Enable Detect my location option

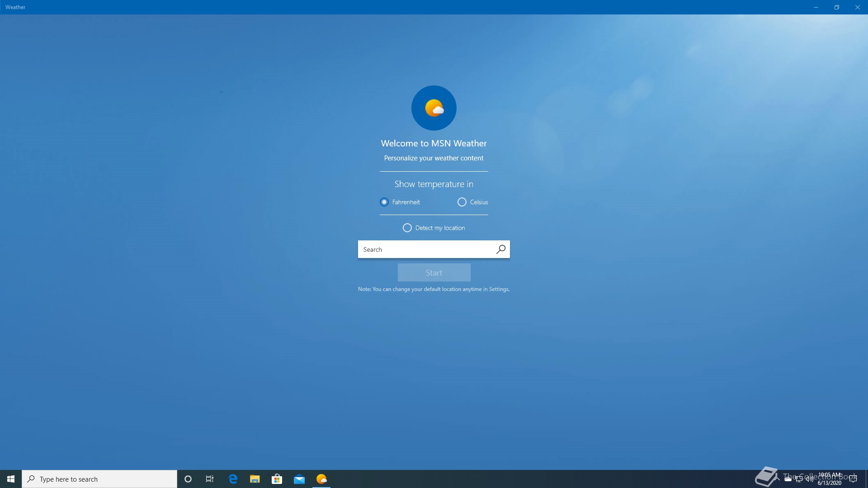[x=407, y=228]
